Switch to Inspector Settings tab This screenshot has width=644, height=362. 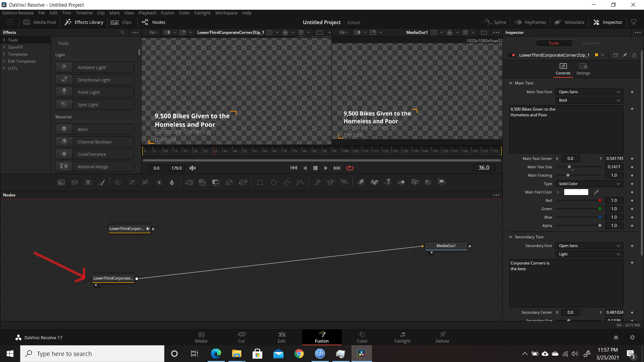point(583,69)
